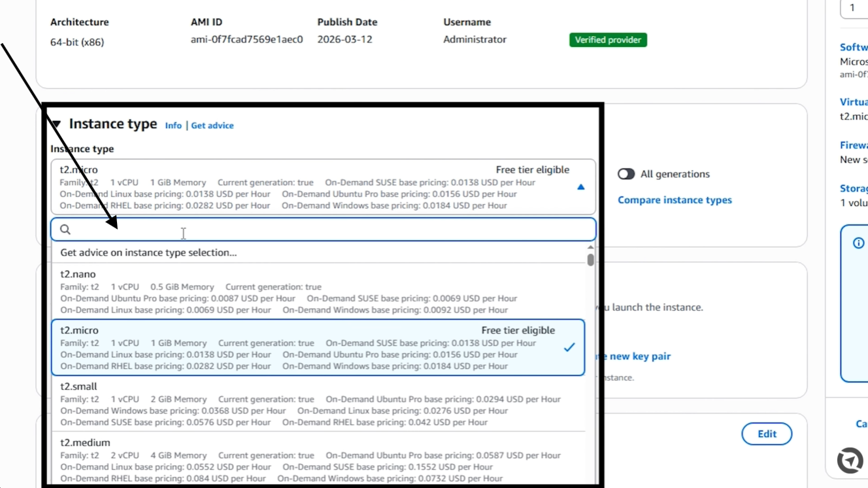Select the t2.nano instance type option
This screenshot has height=488, width=868.
pyautogui.click(x=318, y=292)
